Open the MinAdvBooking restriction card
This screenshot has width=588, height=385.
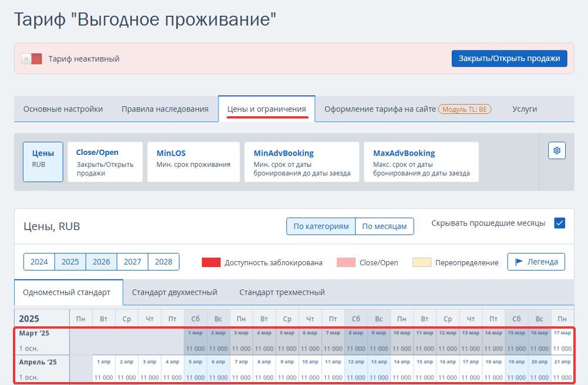(302, 161)
